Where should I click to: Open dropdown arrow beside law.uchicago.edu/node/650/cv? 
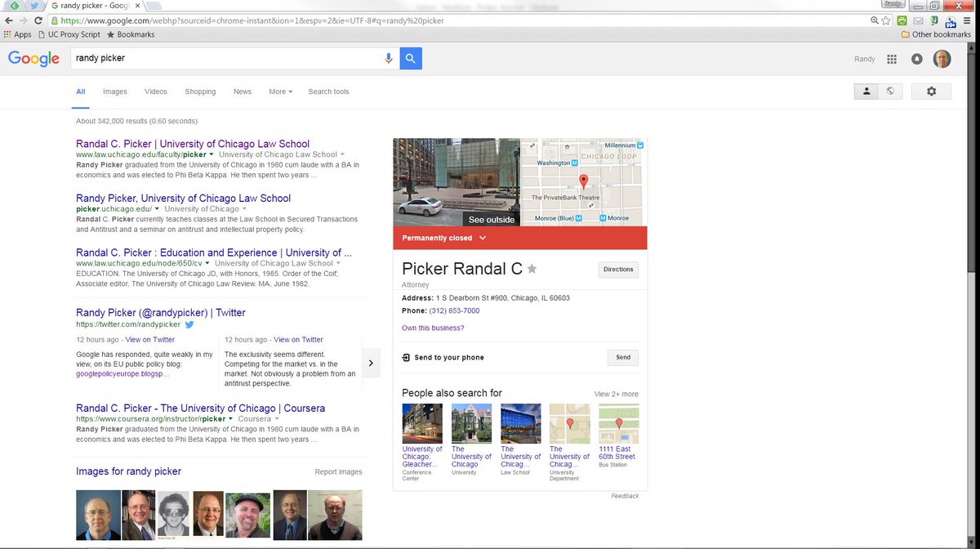tap(207, 264)
